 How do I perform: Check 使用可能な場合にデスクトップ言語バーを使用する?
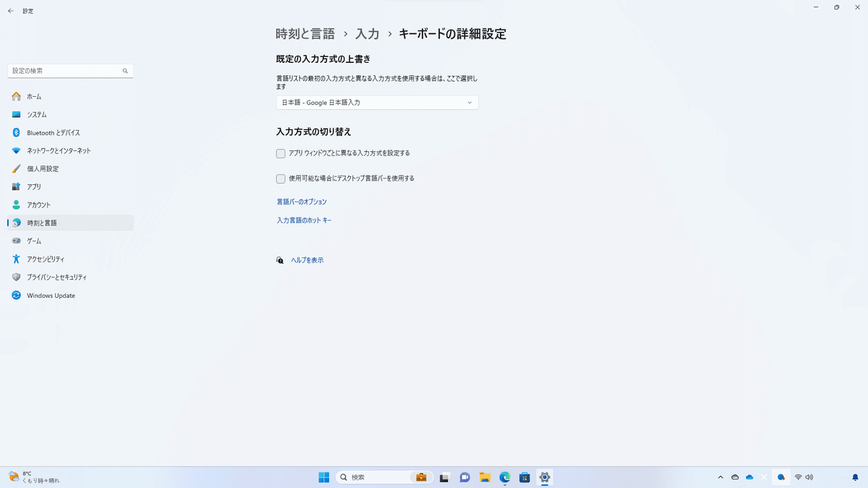click(x=281, y=179)
